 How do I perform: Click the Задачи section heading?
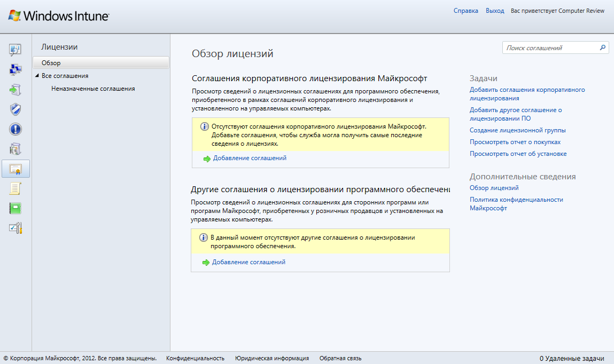click(483, 78)
